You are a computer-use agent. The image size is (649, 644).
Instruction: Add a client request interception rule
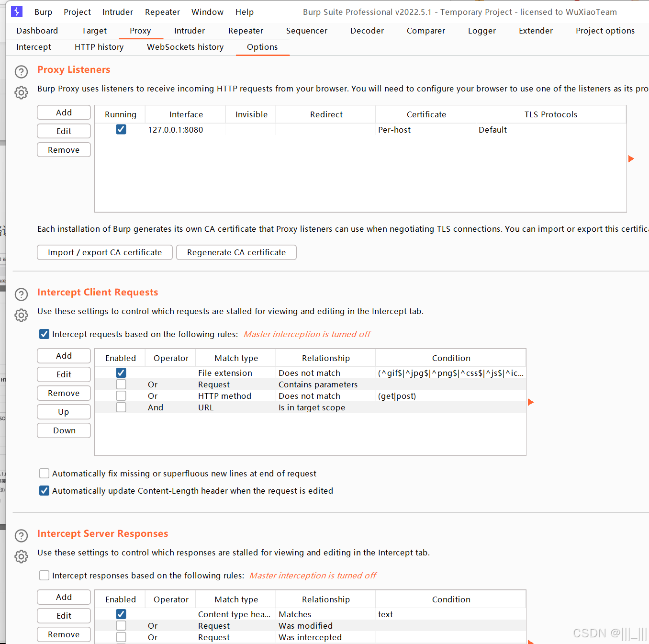point(64,356)
